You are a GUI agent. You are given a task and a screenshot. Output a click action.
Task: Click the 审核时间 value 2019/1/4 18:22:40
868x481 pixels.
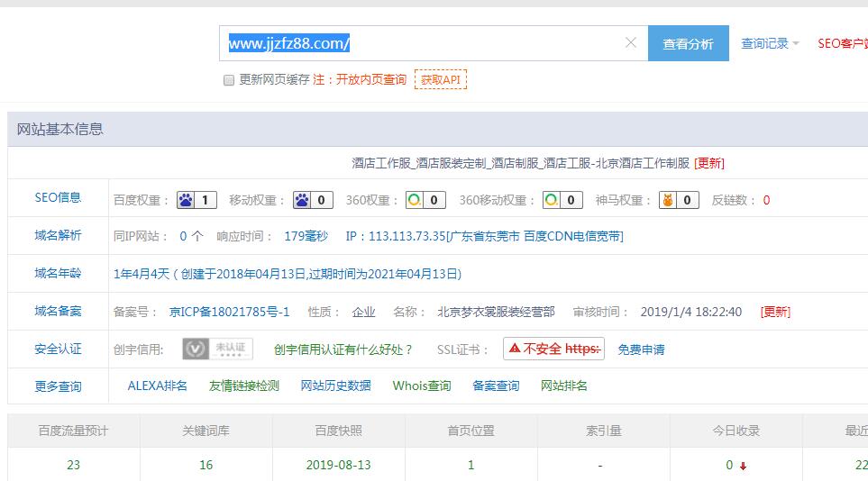click(x=690, y=312)
